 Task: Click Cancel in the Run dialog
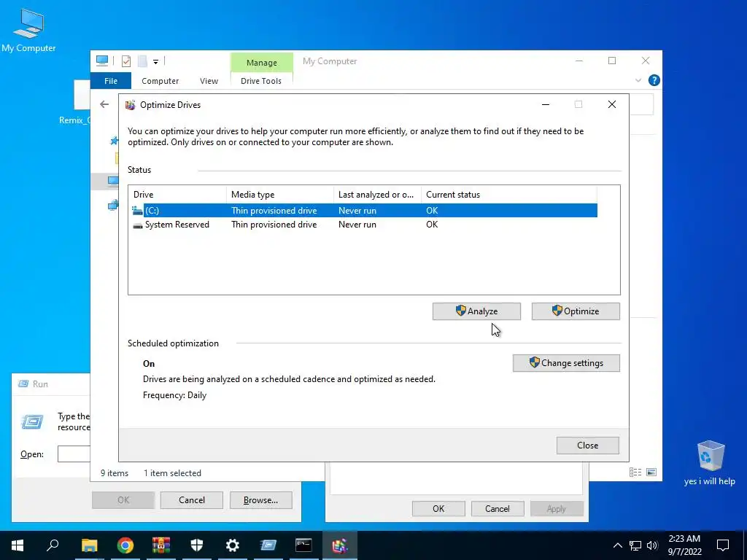192,500
